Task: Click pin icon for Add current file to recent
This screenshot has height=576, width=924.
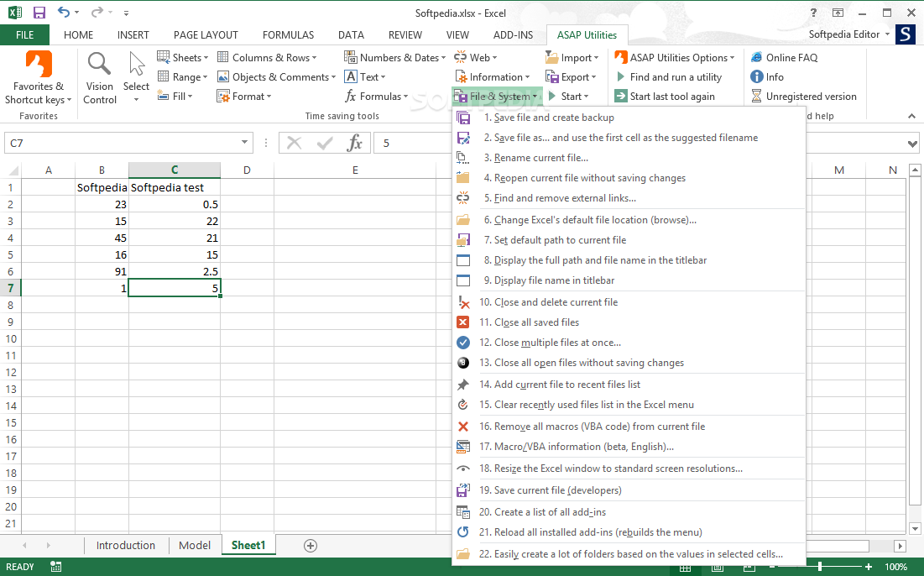Action: [x=463, y=385]
